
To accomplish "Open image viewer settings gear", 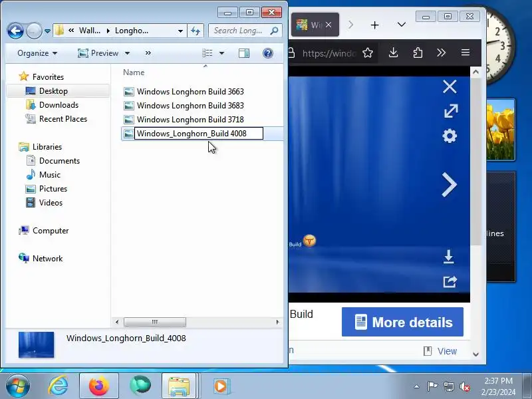I will pos(450,136).
